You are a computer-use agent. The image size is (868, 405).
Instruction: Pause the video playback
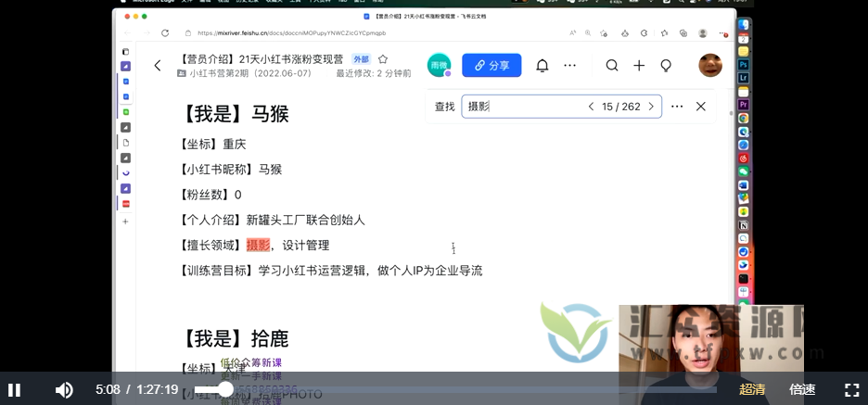(x=15, y=389)
